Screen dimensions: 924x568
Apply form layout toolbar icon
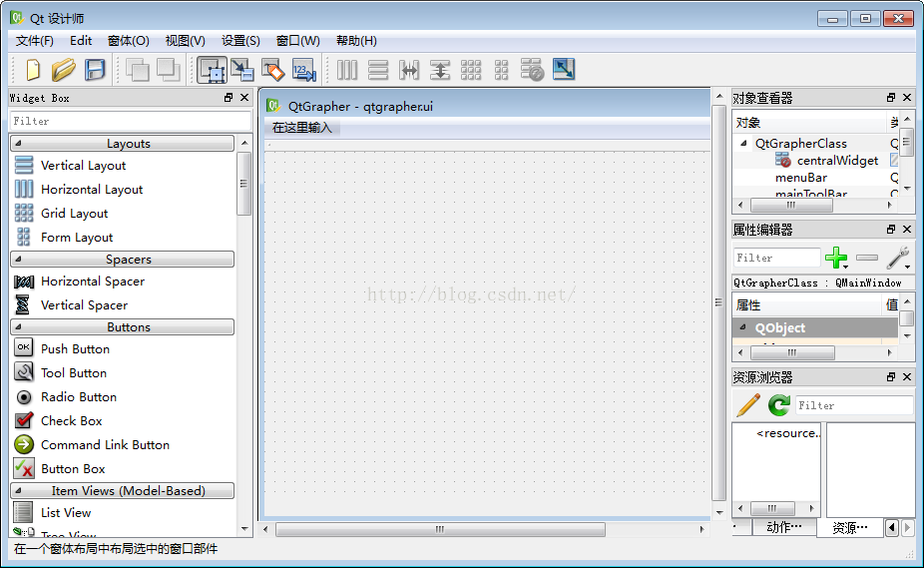pyautogui.click(x=502, y=70)
